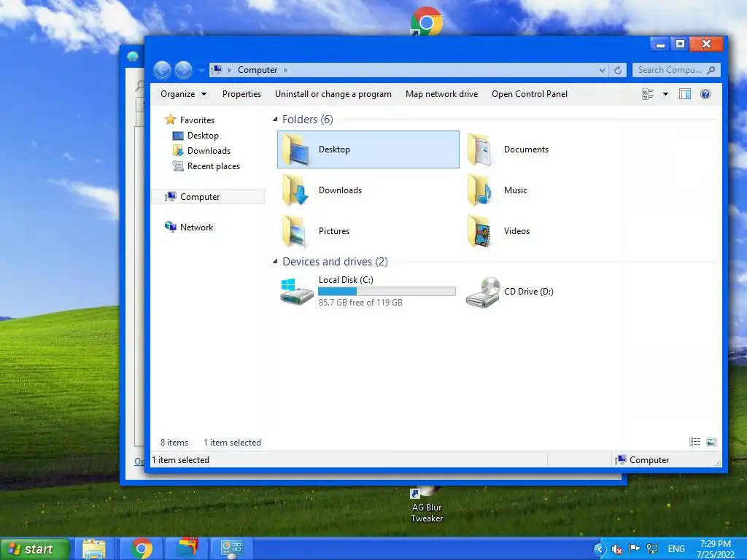Click the Chrome shortcut on the desktop

point(426,21)
